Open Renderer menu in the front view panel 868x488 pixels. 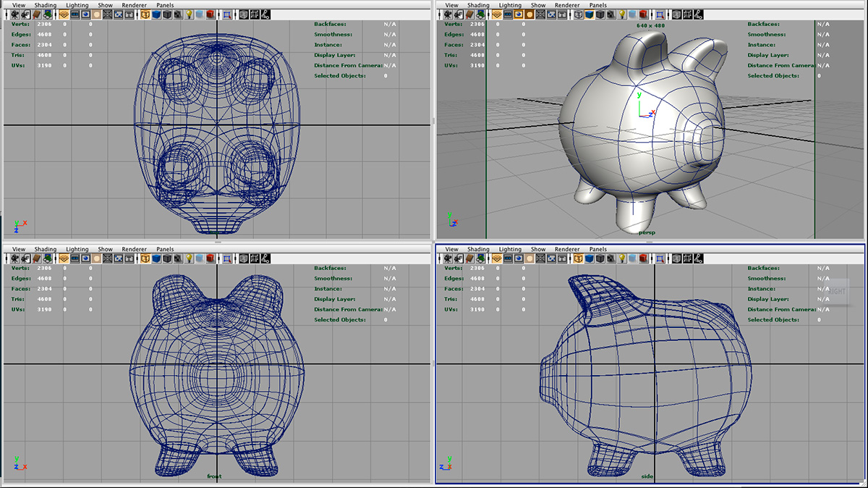pyautogui.click(x=134, y=249)
